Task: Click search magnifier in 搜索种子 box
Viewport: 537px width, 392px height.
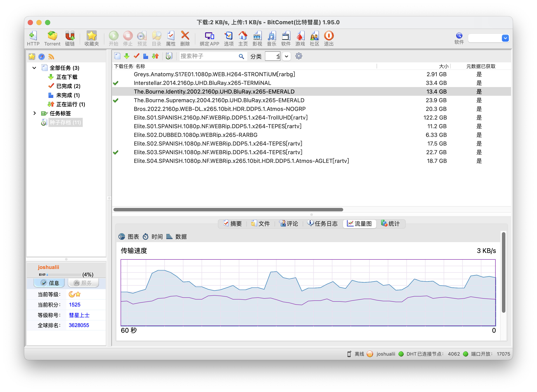Action: [241, 56]
